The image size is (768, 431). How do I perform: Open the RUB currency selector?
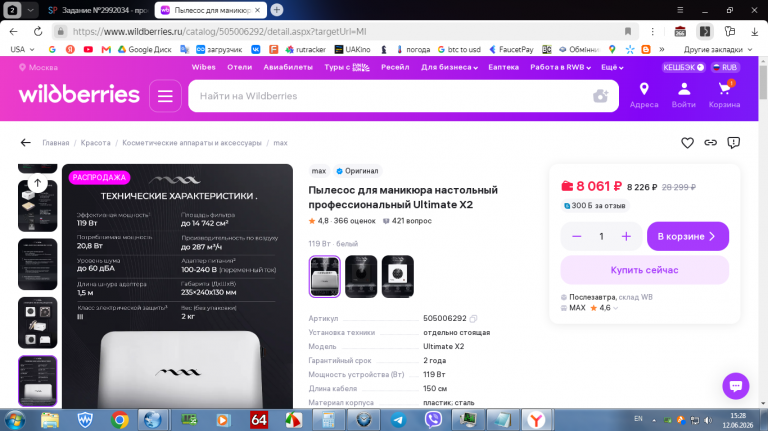(725, 68)
